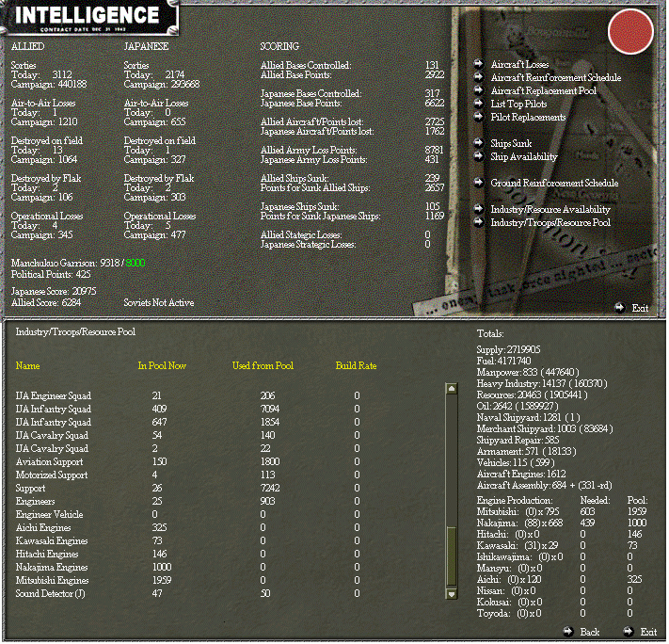
Task: Select the Engineer Vehicle row
Action: pyautogui.click(x=188, y=514)
